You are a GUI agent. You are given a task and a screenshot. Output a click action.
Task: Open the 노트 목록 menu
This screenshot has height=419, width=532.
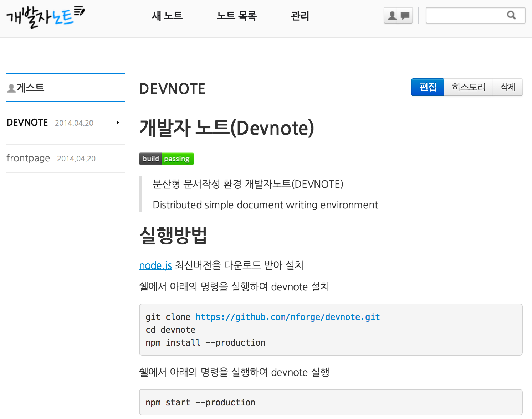point(236,16)
